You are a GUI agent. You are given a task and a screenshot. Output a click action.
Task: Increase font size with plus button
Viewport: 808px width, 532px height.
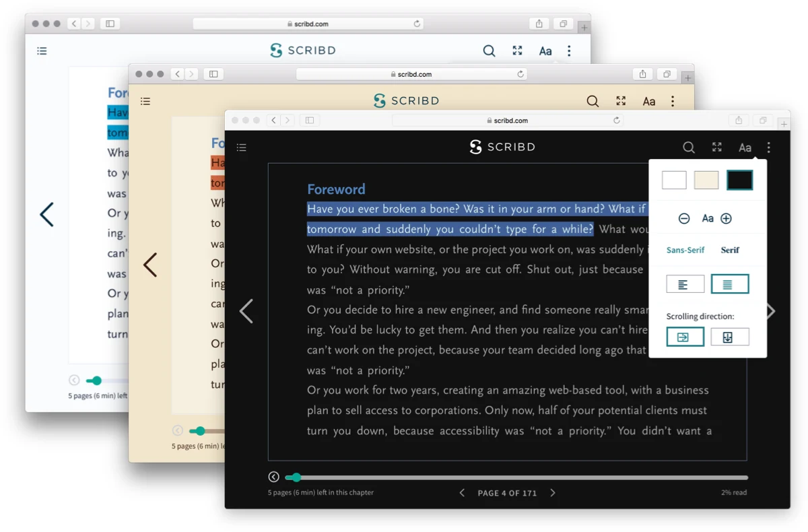[x=726, y=218]
